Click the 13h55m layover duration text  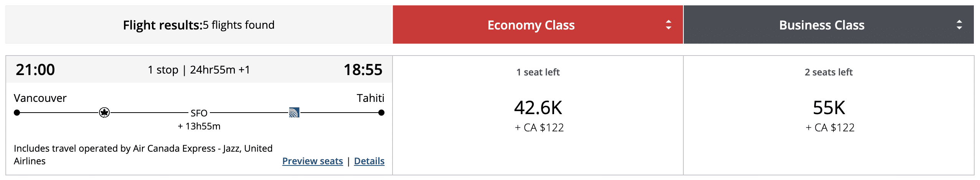click(199, 126)
